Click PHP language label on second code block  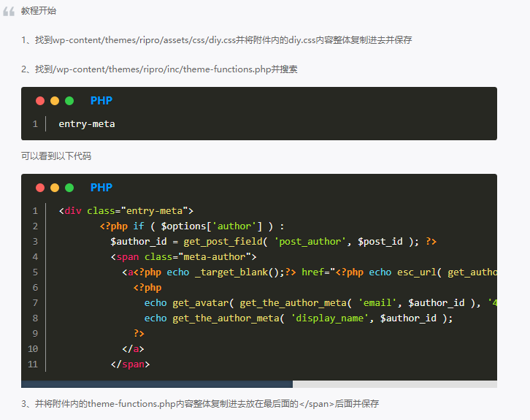pyautogui.click(x=101, y=188)
